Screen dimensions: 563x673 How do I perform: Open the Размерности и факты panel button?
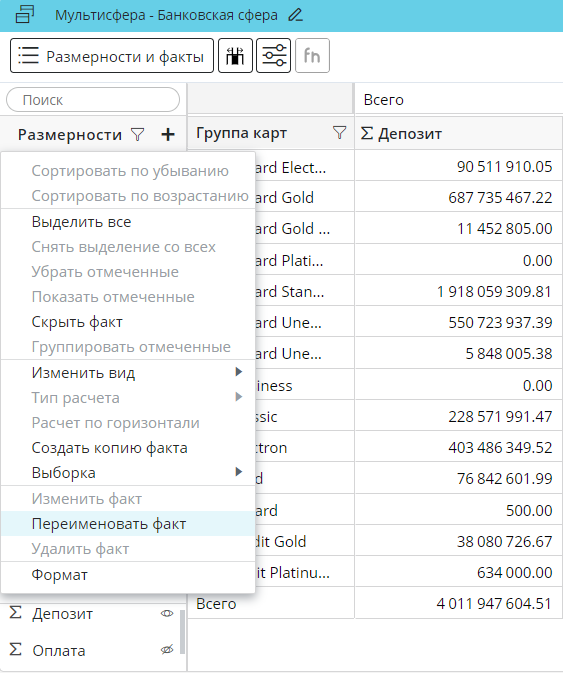coord(112,56)
